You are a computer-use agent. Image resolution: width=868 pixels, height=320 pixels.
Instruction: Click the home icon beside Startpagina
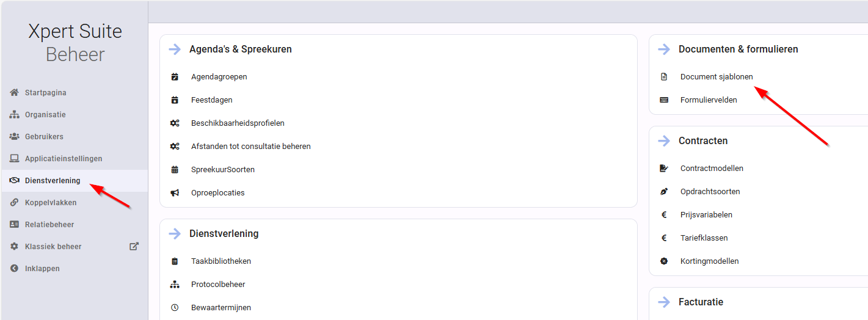pos(14,93)
